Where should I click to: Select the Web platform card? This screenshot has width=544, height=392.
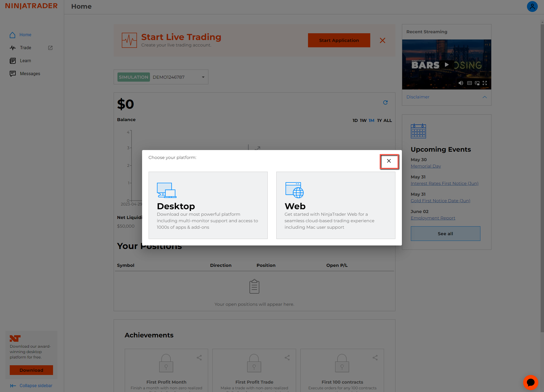(336, 205)
